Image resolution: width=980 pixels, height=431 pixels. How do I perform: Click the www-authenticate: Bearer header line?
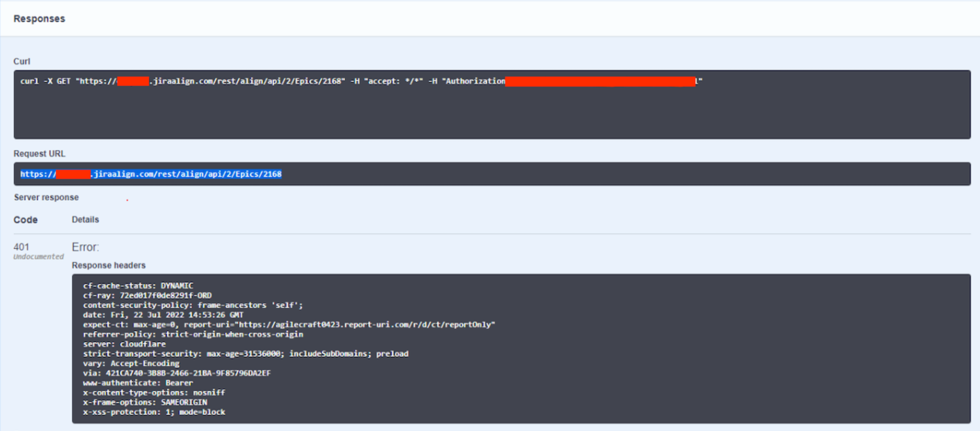tap(138, 383)
